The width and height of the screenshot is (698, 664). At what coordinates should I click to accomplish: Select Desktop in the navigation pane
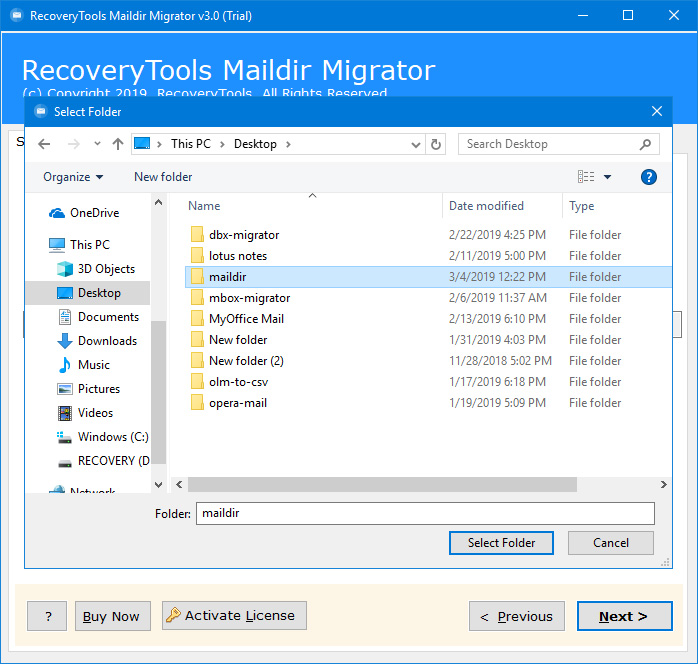pos(88,293)
